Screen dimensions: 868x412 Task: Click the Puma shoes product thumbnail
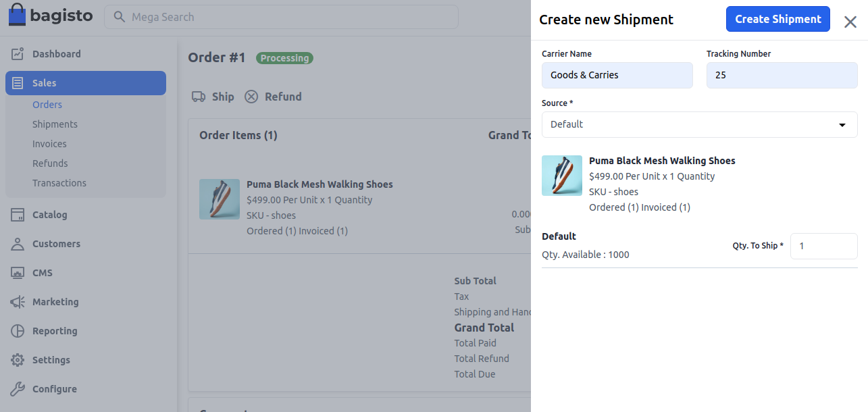pos(562,175)
